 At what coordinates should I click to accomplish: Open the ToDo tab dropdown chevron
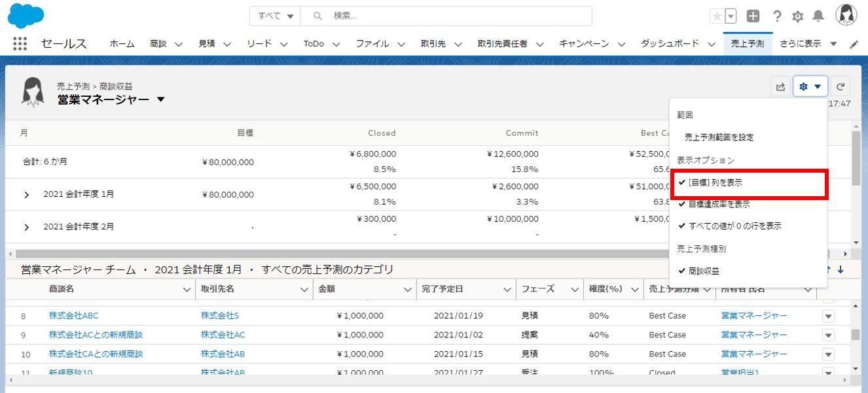point(336,44)
